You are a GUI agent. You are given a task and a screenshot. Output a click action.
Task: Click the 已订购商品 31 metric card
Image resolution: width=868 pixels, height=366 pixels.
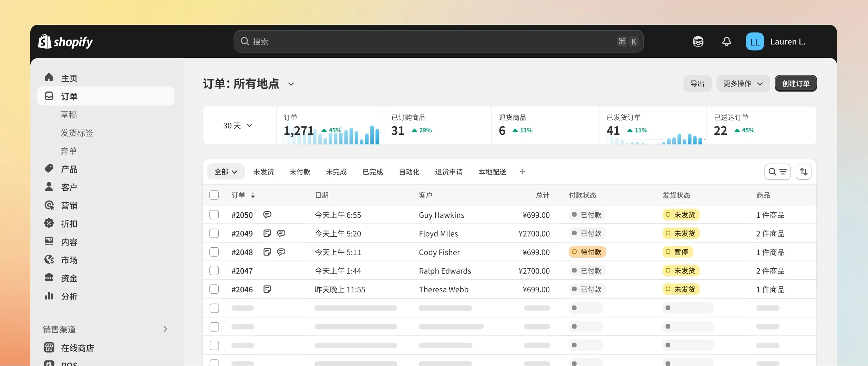coord(437,126)
